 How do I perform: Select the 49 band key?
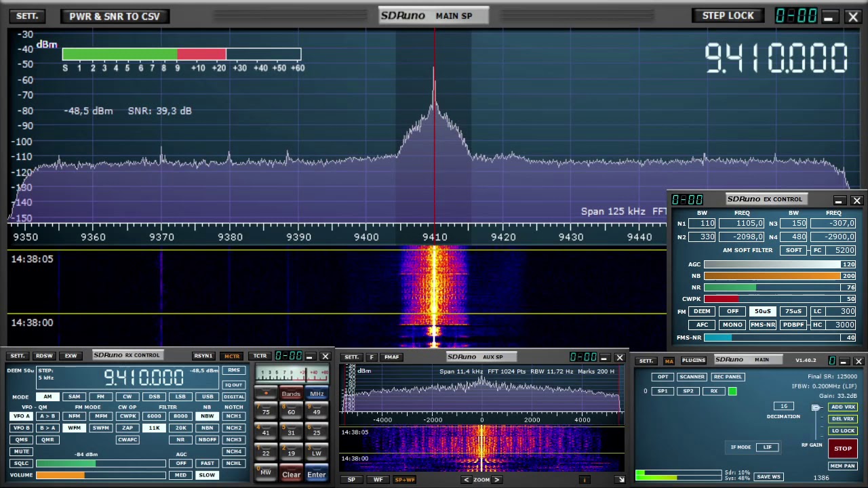317,411
